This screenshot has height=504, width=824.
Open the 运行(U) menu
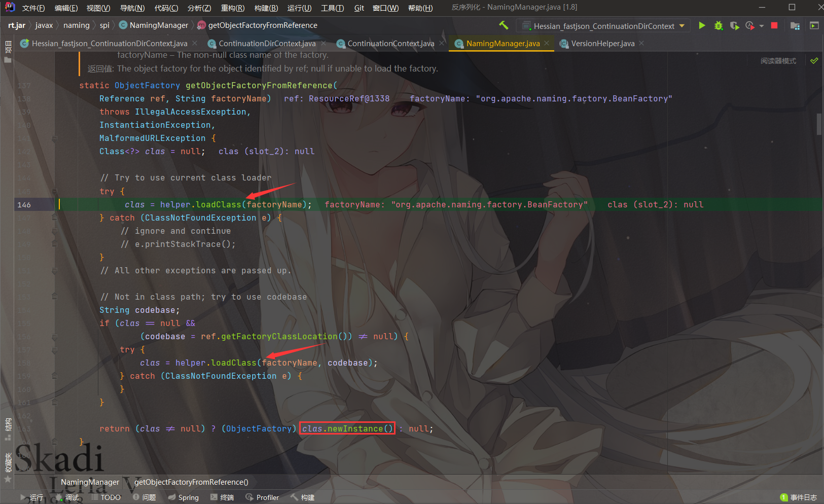pos(299,8)
